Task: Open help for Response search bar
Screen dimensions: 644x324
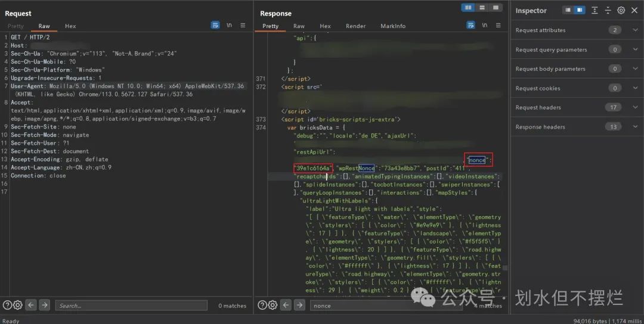Action: pyautogui.click(x=262, y=305)
